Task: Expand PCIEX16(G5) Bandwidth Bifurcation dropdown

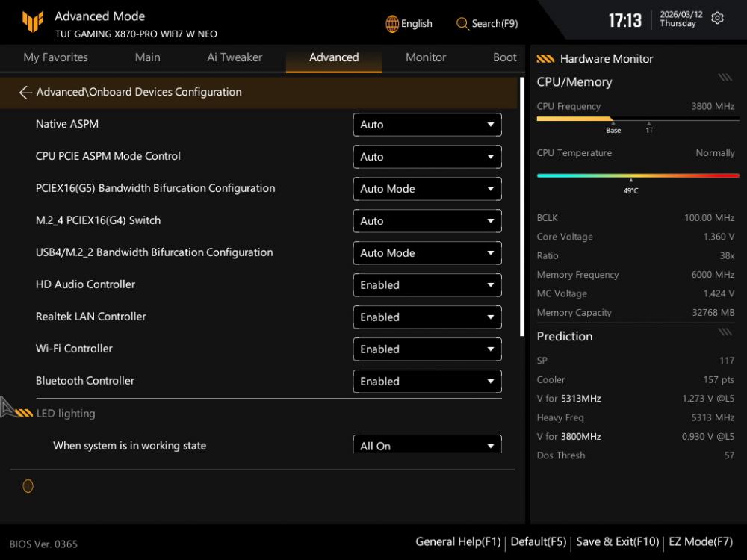Action: click(427, 189)
